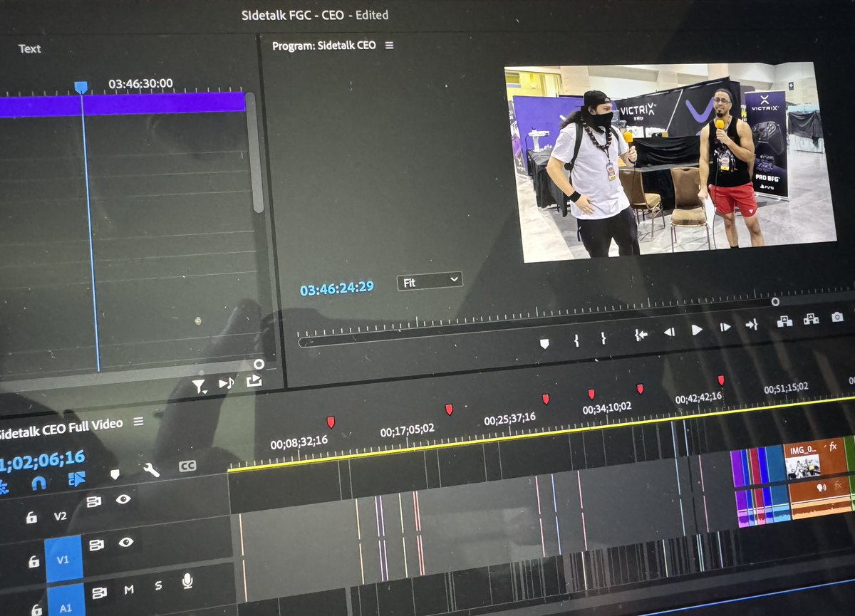Click the Add Marker icon in Program Monitor
The width and height of the screenshot is (855, 616).
click(545, 344)
